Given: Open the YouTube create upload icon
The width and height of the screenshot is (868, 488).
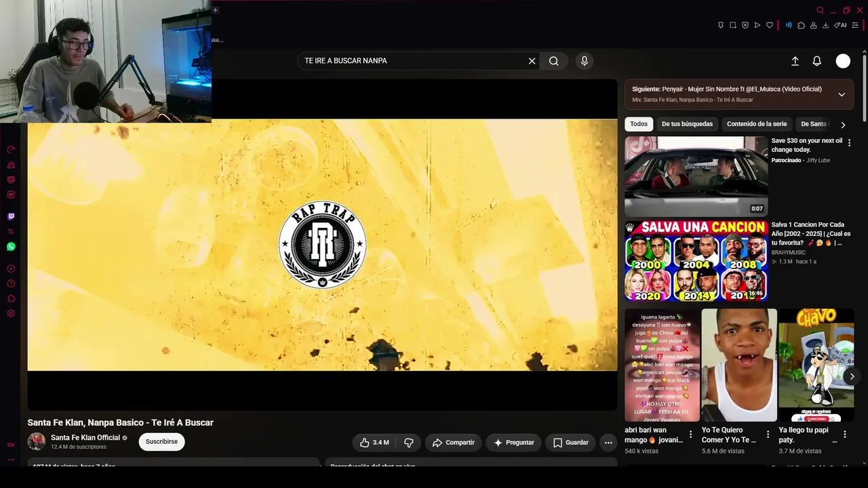Looking at the screenshot, I should tap(795, 61).
